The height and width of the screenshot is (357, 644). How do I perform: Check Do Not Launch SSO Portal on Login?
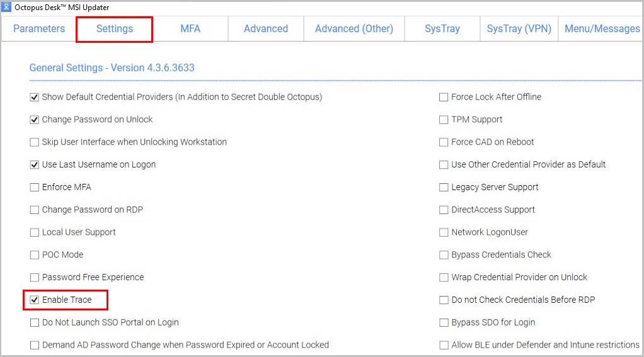pos(35,323)
